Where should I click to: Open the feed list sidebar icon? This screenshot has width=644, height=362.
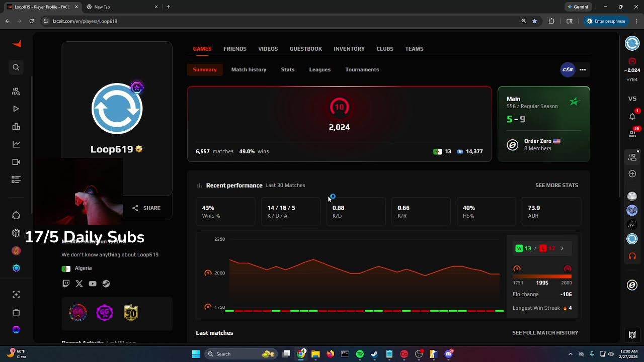pos(16,179)
